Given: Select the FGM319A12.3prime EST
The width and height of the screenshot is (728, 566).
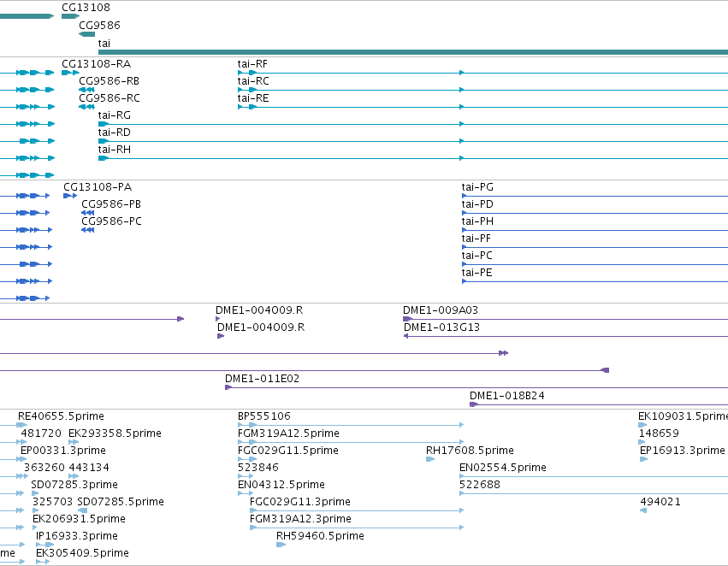Looking at the screenshot, I should pyautogui.click(x=300, y=519).
